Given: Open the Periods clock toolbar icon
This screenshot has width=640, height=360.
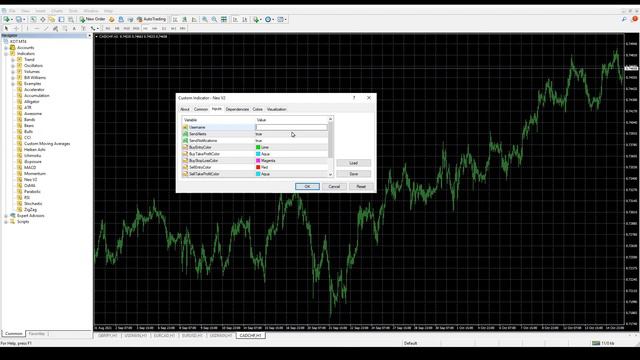Looking at the screenshot, I should (269, 19).
